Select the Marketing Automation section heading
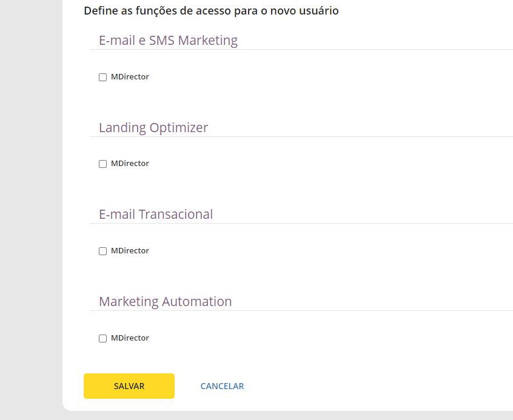Image resolution: width=513 pixels, height=420 pixels. pos(165,302)
